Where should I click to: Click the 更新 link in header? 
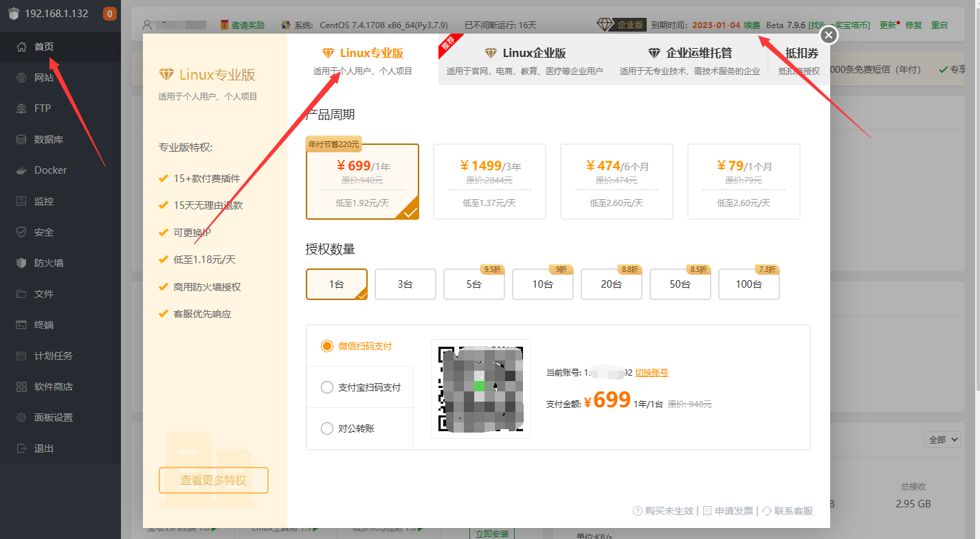point(888,25)
